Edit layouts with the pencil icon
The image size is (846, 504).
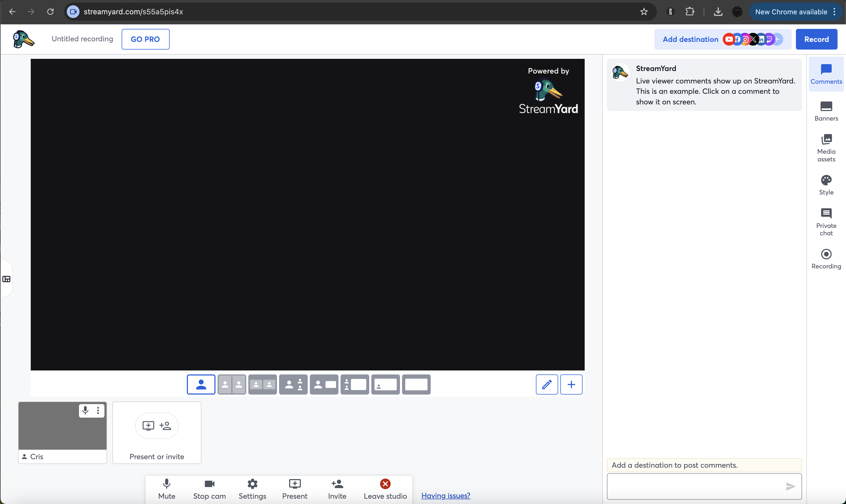tap(547, 384)
